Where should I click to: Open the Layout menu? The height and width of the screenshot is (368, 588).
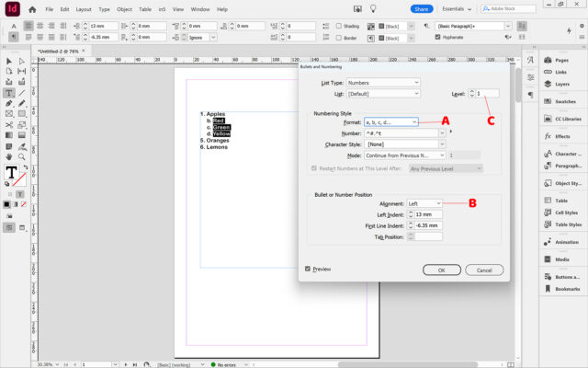coord(84,8)
